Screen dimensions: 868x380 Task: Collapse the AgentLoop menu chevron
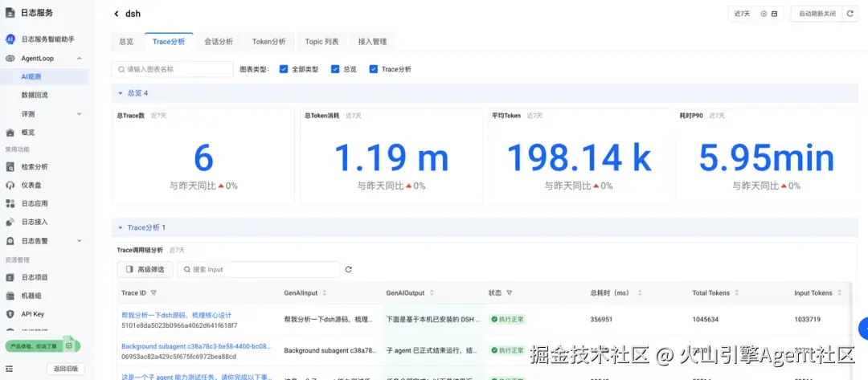(x=79, y=58)
